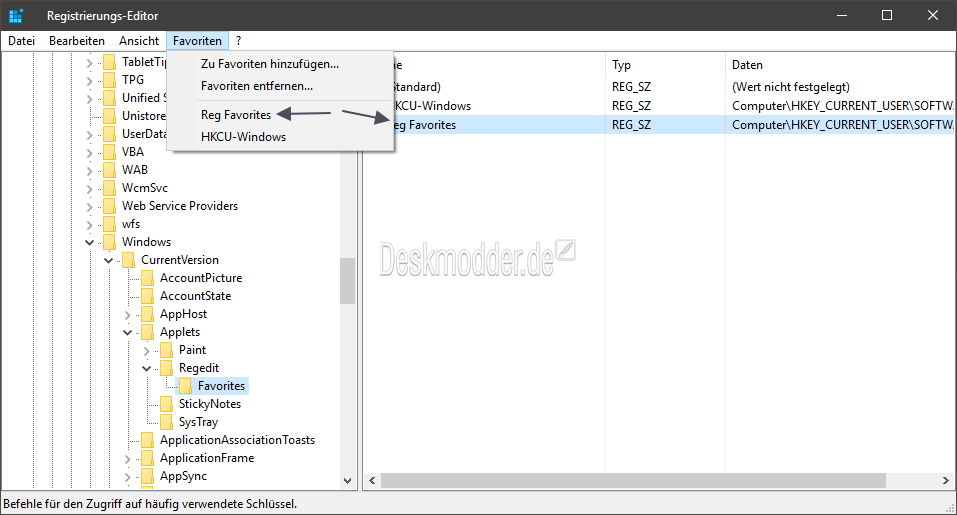Expand the TPG key
957x515 pixels.
(90, 81)
